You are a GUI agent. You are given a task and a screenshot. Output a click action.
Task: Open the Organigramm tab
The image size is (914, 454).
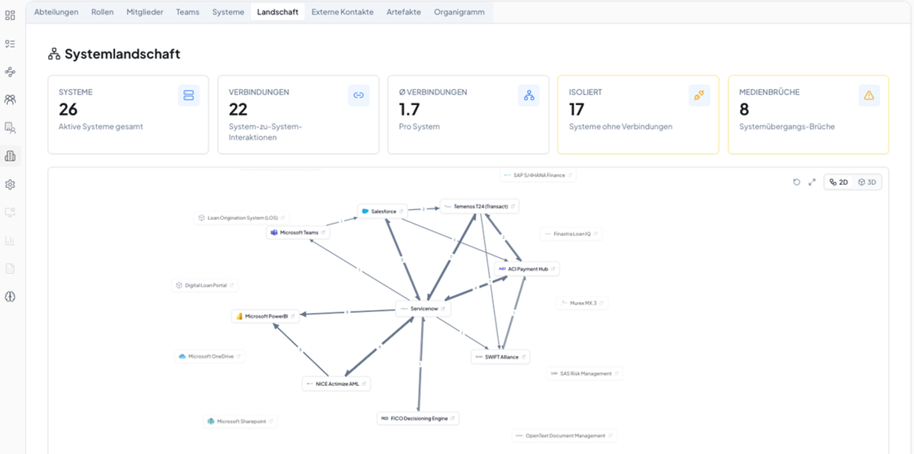click(459, 12)
